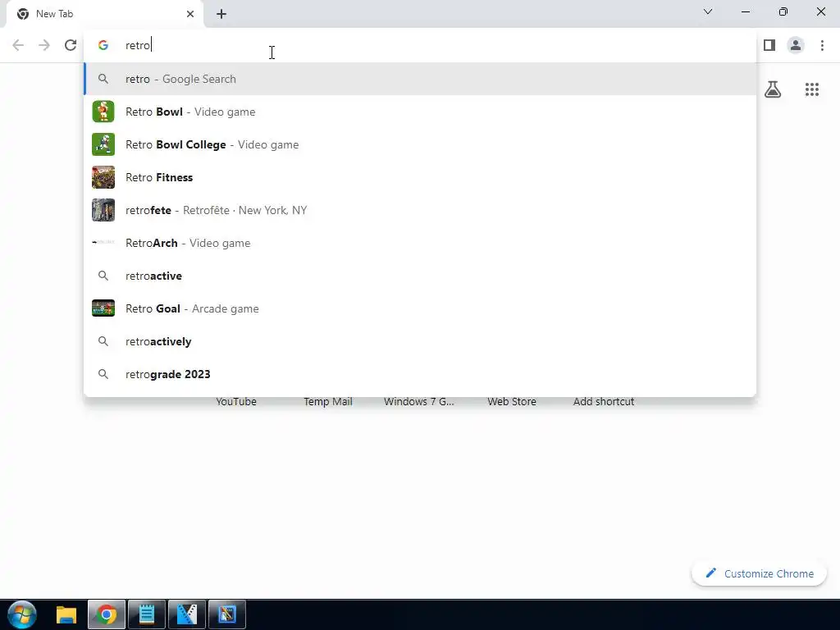The image size is (840, 630).
Task: Click the Chrome taskbar icon
Action: 106,614
